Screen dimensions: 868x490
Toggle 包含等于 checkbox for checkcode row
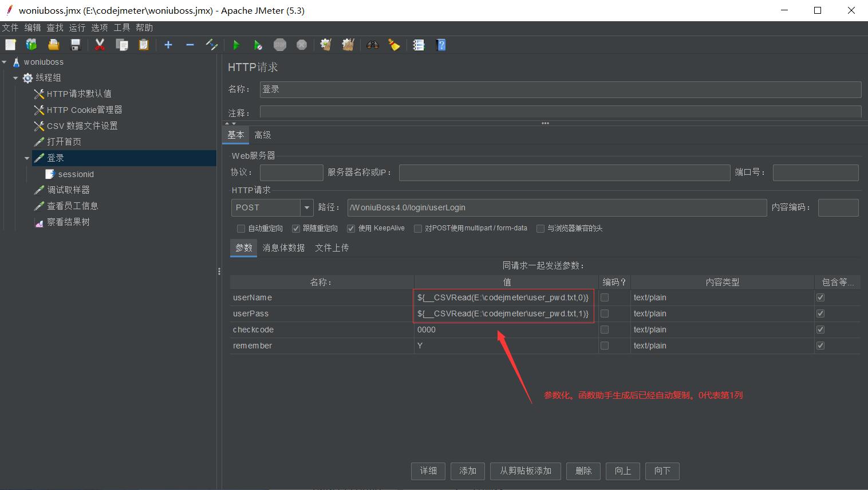coord(820,330)
